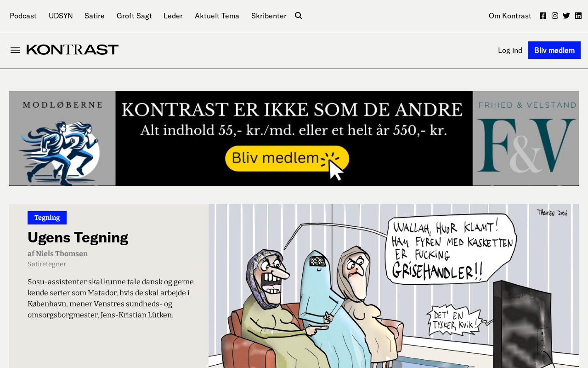
Task: Open Groft Sagt section
Action: coord(134,16)
